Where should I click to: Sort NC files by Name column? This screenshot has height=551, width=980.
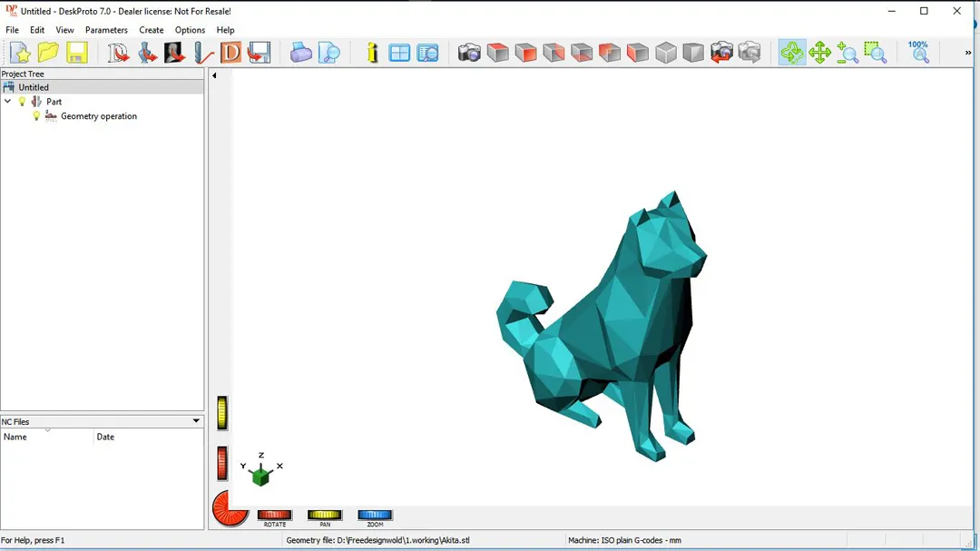[47, 437]
